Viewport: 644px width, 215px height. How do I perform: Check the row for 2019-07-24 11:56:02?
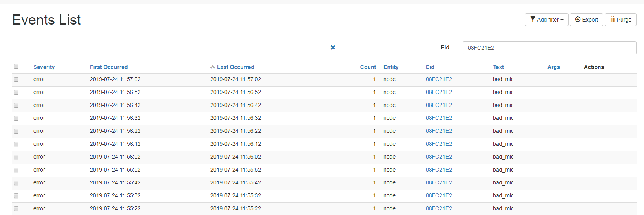(16, 157)
